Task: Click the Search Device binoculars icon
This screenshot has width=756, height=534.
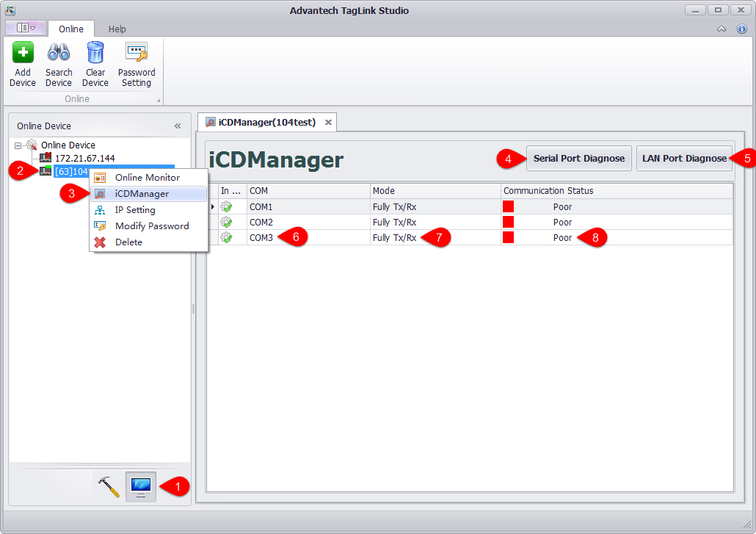Action: 59,54
